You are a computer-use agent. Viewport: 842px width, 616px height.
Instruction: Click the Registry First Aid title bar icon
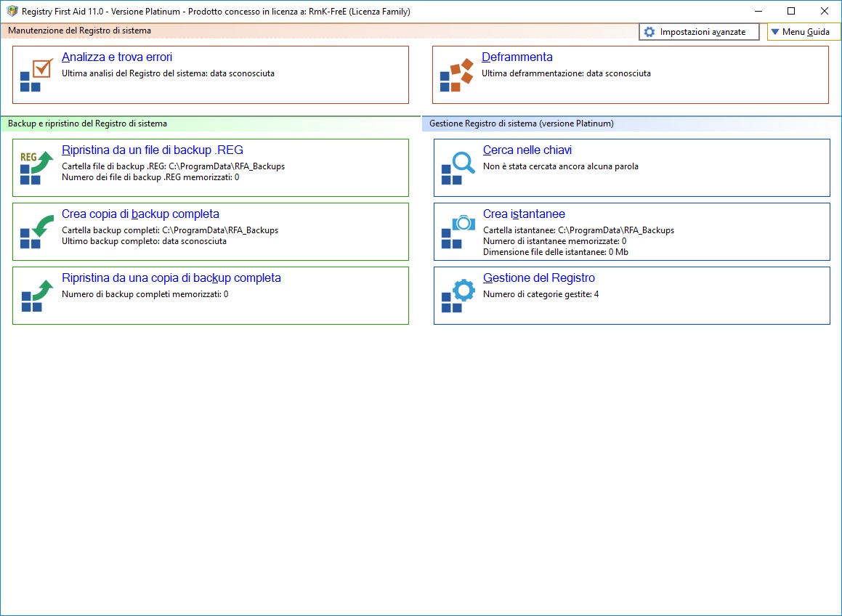[12, 11]
